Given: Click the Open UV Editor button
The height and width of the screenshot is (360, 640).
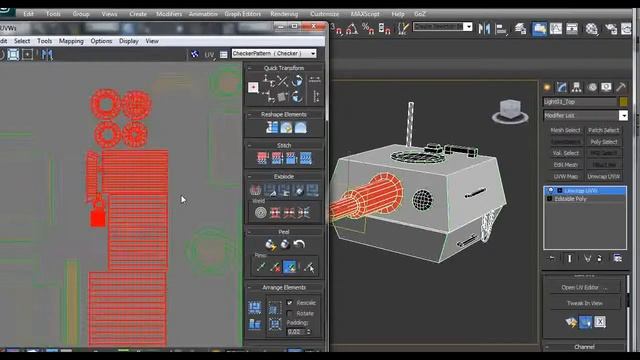Looking at the screenshot, I should pos(584,287).
